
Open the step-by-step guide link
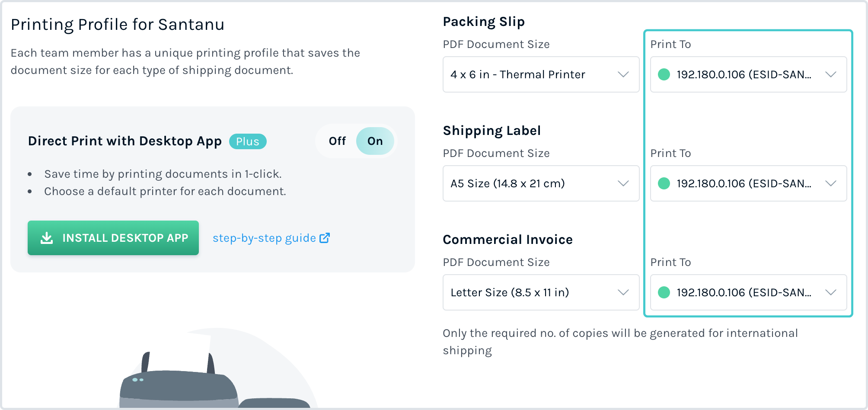pos(264,238)
